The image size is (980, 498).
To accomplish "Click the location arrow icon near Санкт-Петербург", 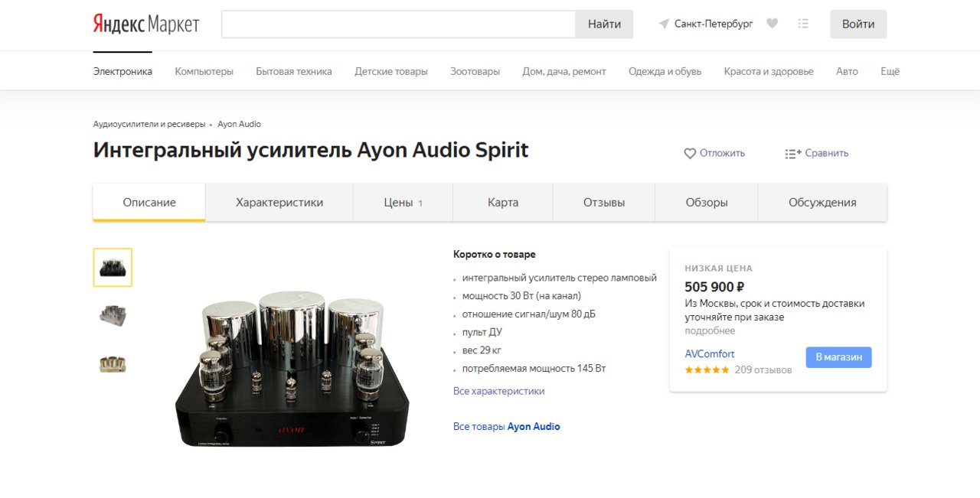I will coord(664,24).
